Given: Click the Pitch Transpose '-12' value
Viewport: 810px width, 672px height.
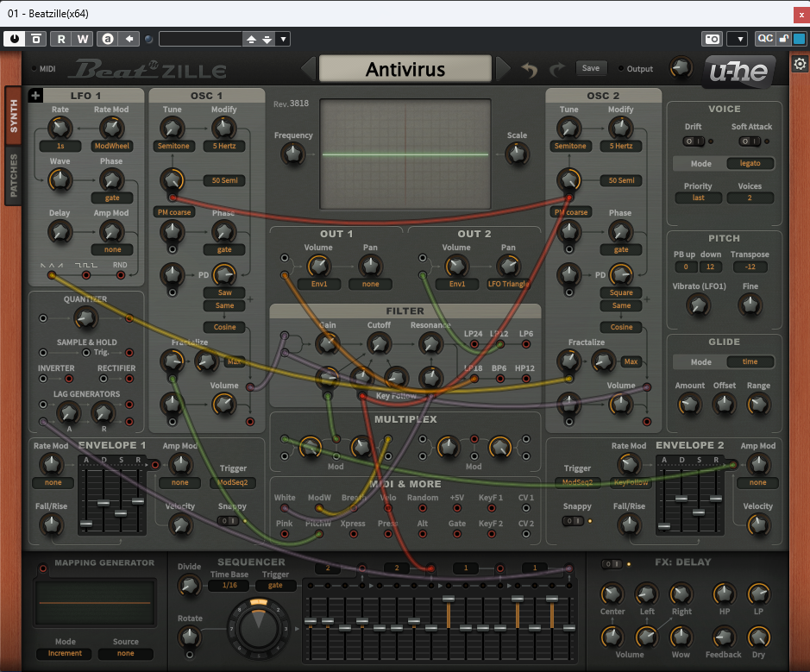Looking at the screenshot, I should 750,267.
